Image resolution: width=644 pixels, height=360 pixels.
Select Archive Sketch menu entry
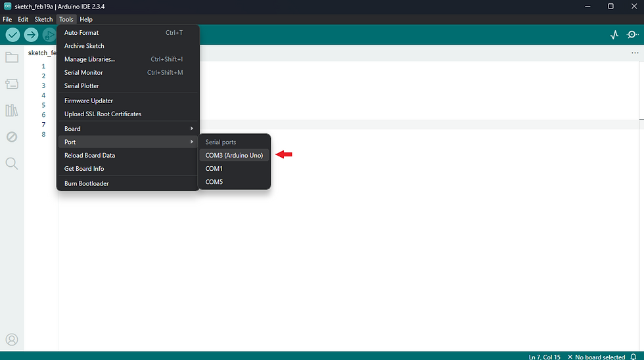[128, 46]
